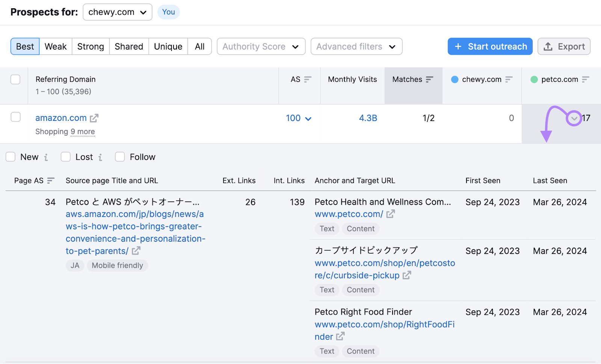Open amazon.com via external link icon
601x364 pixels.
click(x=94, y=118)
